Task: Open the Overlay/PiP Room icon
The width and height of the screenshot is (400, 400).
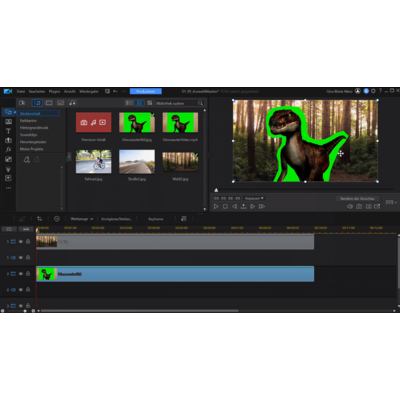Action: [8, 159]
